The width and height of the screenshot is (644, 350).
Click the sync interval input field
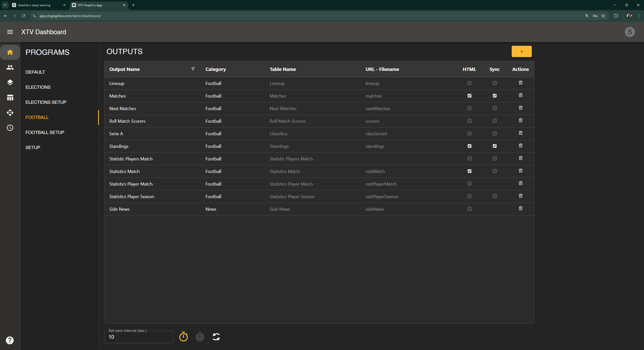pos(138,337)
